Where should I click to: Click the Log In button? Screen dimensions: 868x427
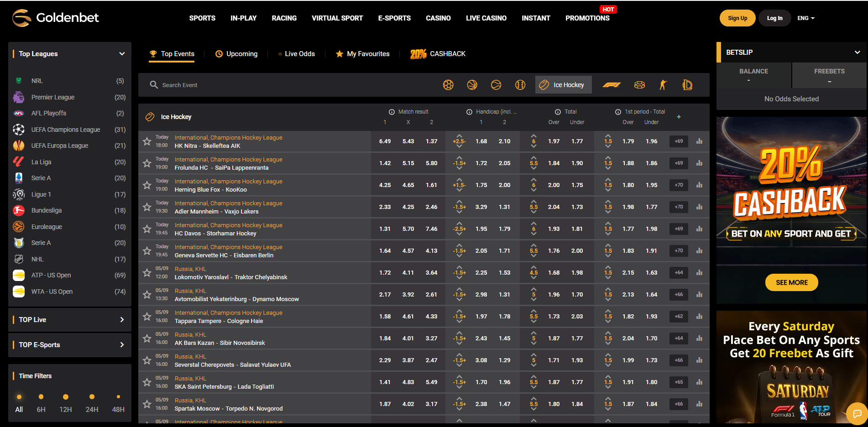[x=774, y=18]
